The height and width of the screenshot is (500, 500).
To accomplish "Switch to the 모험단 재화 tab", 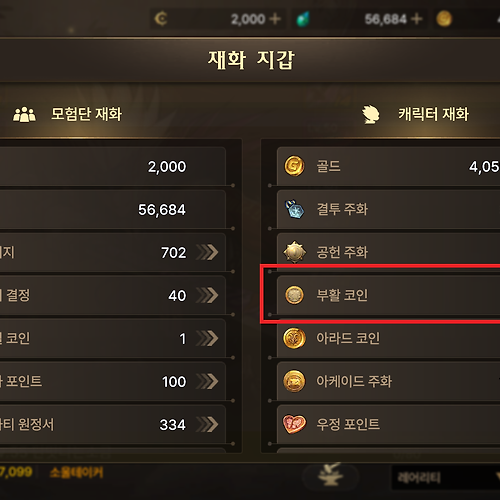I will click(x=68, y=114).
